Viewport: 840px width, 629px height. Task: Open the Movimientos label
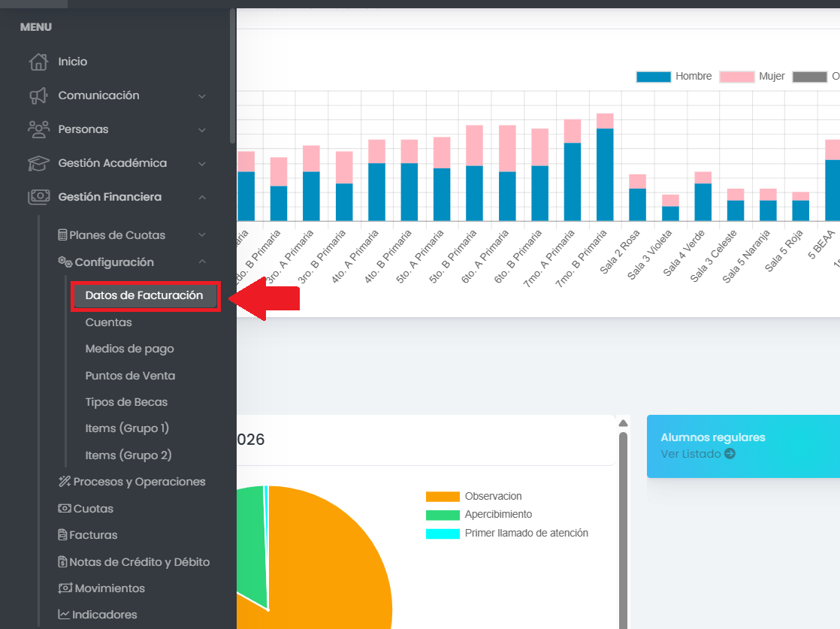110,588
